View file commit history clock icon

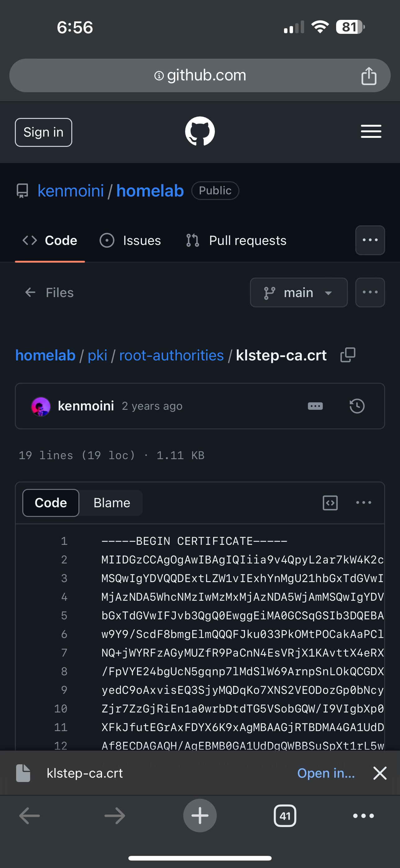357,406
